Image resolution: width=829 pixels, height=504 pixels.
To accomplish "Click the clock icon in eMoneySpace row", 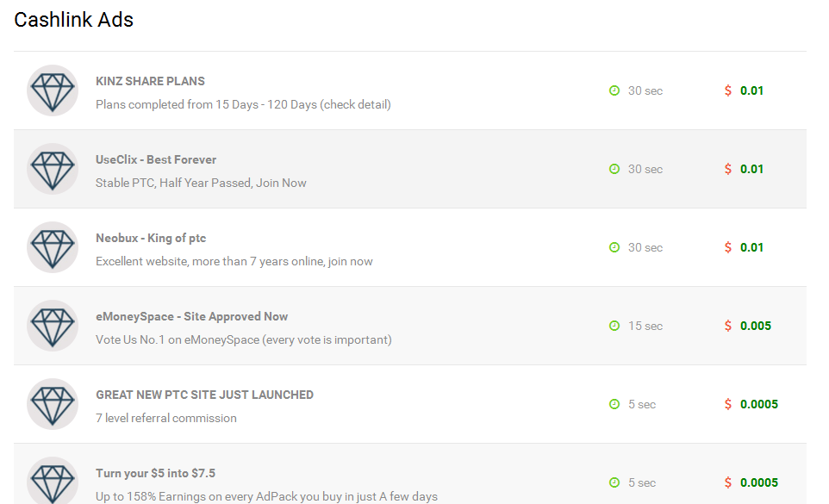I will click(x=614, y=326).
